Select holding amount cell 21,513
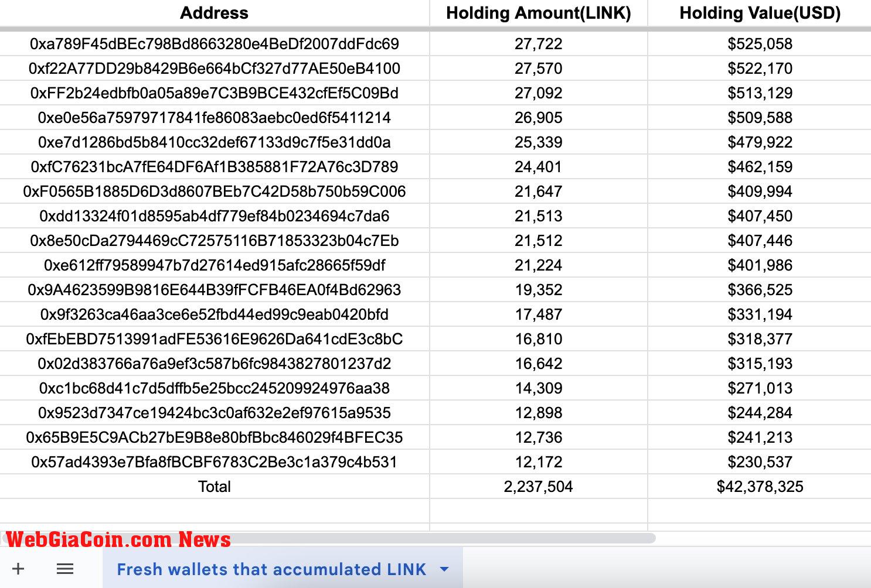This screenshot has height=588, width=871. [539, 216]
